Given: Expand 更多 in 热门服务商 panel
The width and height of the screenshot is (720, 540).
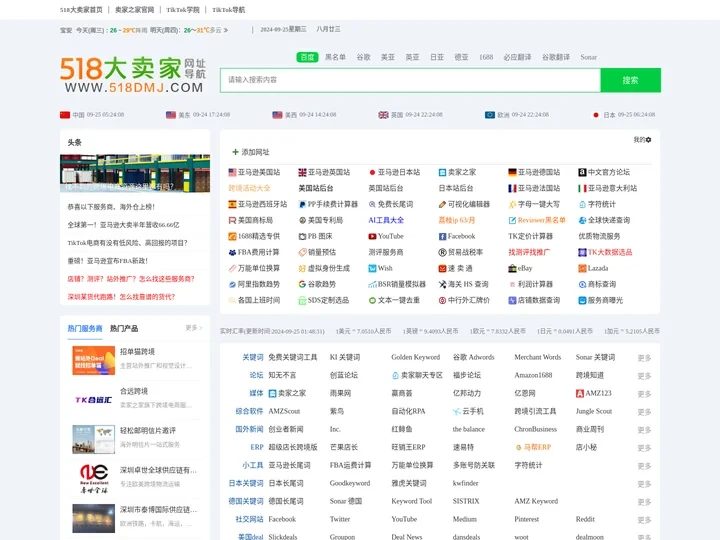Looking at the screenshot, I should click(x=193, y=328).
